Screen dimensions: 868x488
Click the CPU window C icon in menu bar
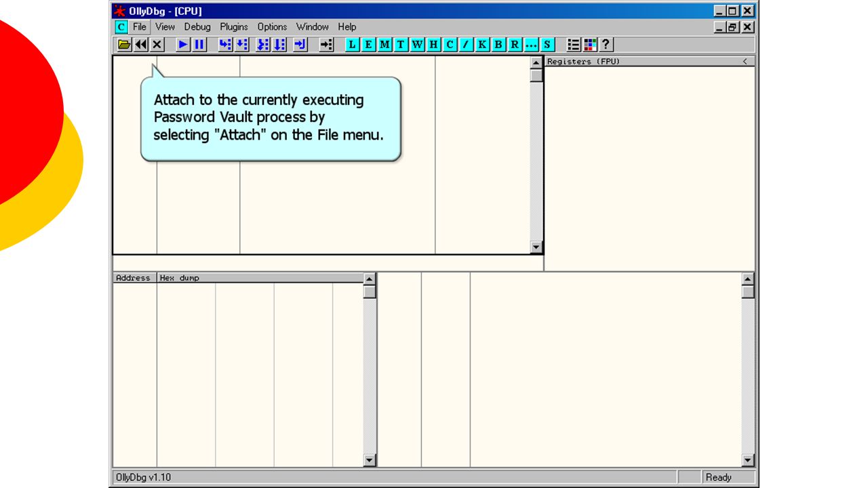121,27
